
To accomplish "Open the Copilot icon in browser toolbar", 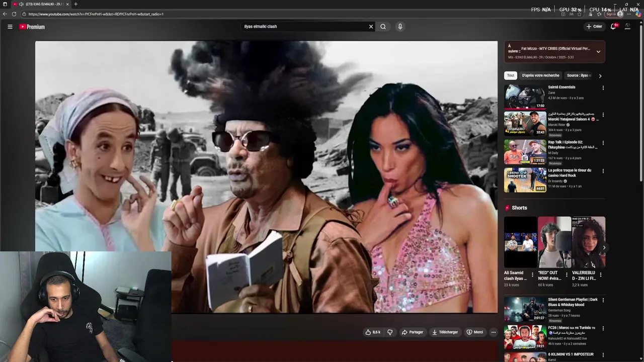I will (638, 14).
